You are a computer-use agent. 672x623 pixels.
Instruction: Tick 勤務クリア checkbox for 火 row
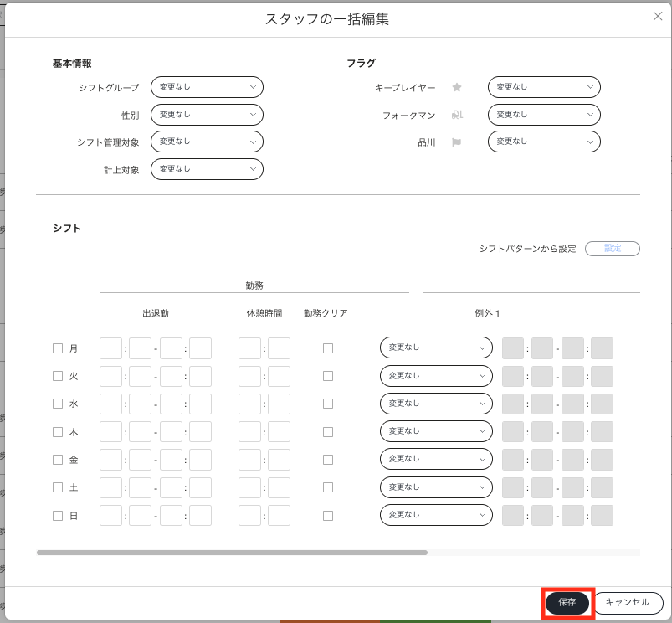pyautogui.click(x=328, y=376)
